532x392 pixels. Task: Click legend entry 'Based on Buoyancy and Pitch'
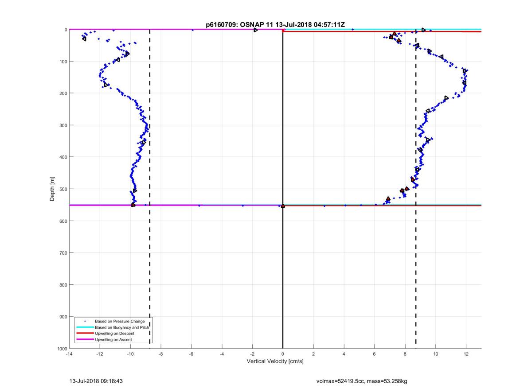[122, 327]
